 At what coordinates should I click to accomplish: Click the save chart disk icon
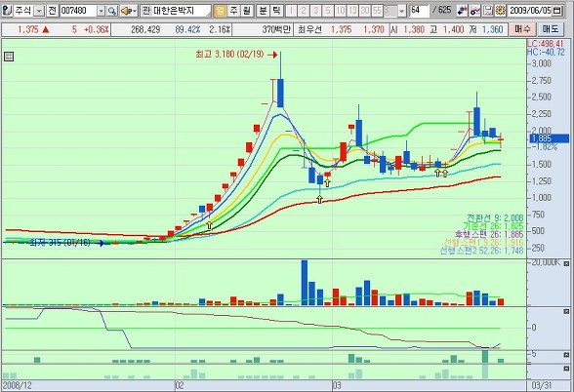(x=488, y=11)
